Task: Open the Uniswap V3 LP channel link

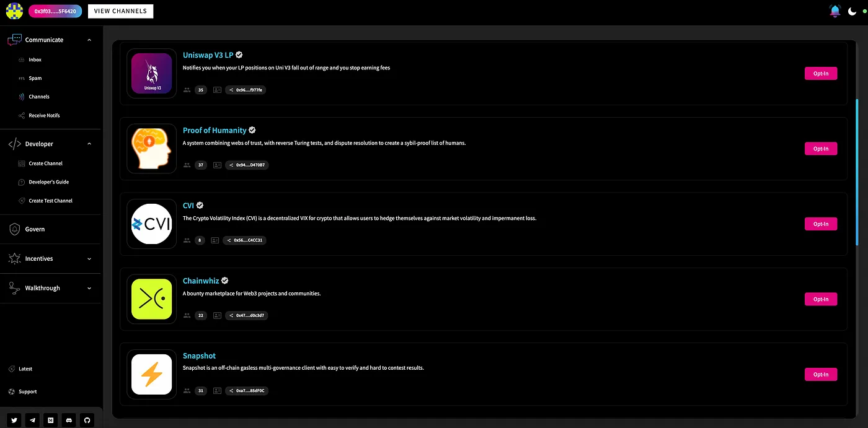Action: coord(208,55)
